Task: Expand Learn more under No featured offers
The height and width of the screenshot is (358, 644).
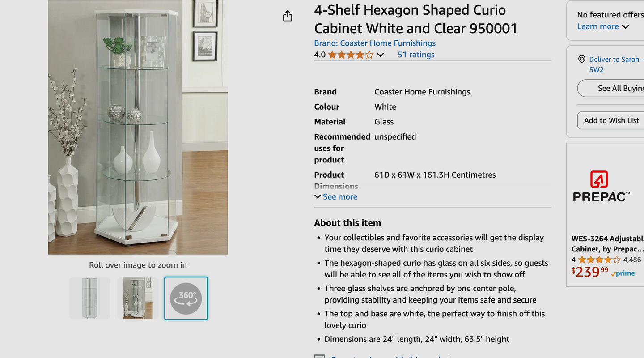Action: pyautogui.click(x=603, y=26)
